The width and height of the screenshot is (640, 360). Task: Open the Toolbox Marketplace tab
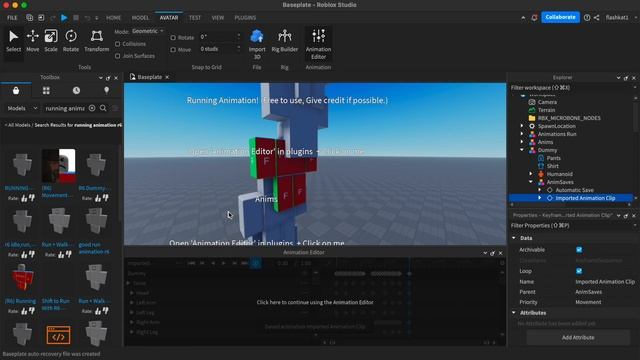(16, 91)
